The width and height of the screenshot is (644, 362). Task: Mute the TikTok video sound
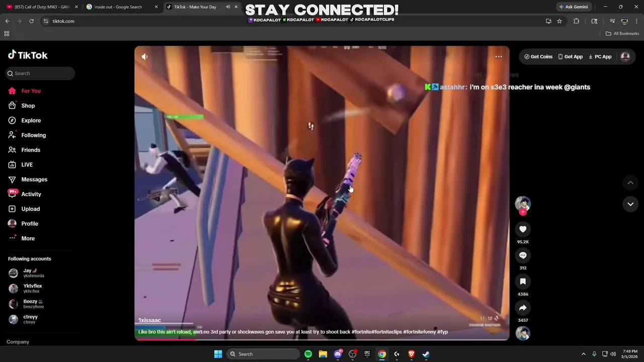[144, 57]
